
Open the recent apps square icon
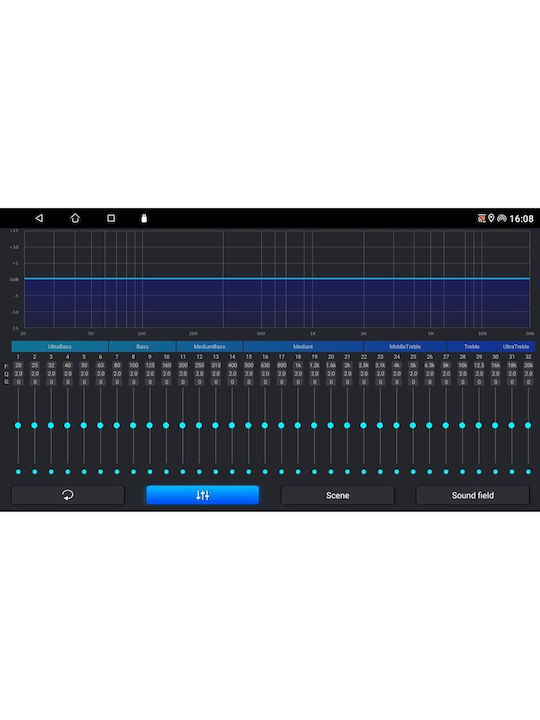pyautogui.click(x=111, y=218)
